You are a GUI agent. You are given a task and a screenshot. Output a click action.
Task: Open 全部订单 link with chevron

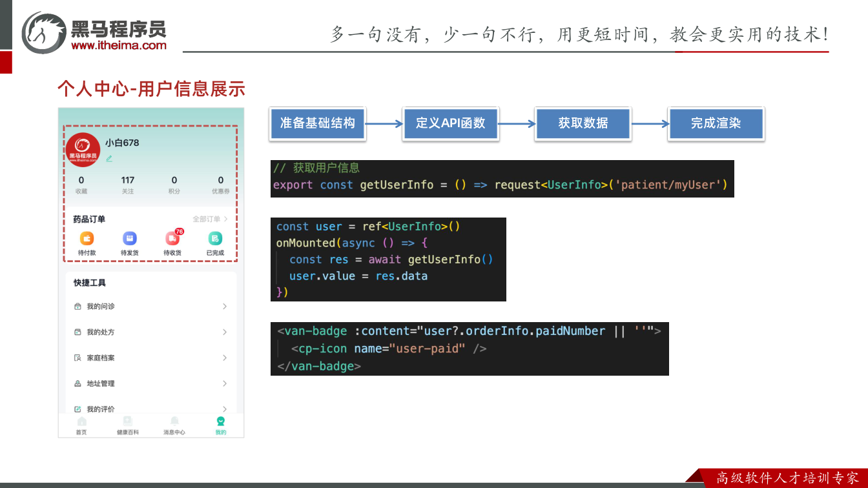pyautogui.click(x=210, y=219)
